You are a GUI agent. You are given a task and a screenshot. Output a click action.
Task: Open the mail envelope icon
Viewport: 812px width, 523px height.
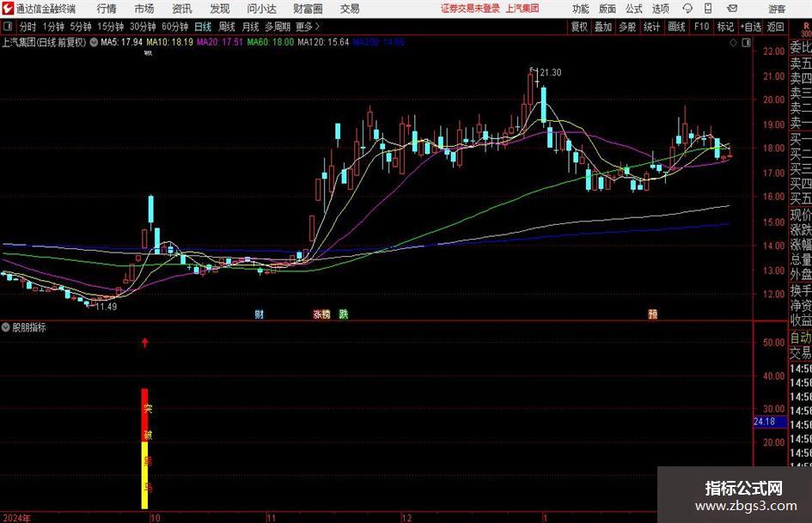point(732,9)
